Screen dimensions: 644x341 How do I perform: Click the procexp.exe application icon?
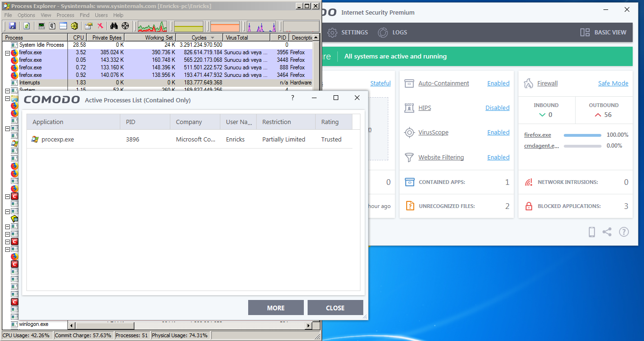pos(35,139)
